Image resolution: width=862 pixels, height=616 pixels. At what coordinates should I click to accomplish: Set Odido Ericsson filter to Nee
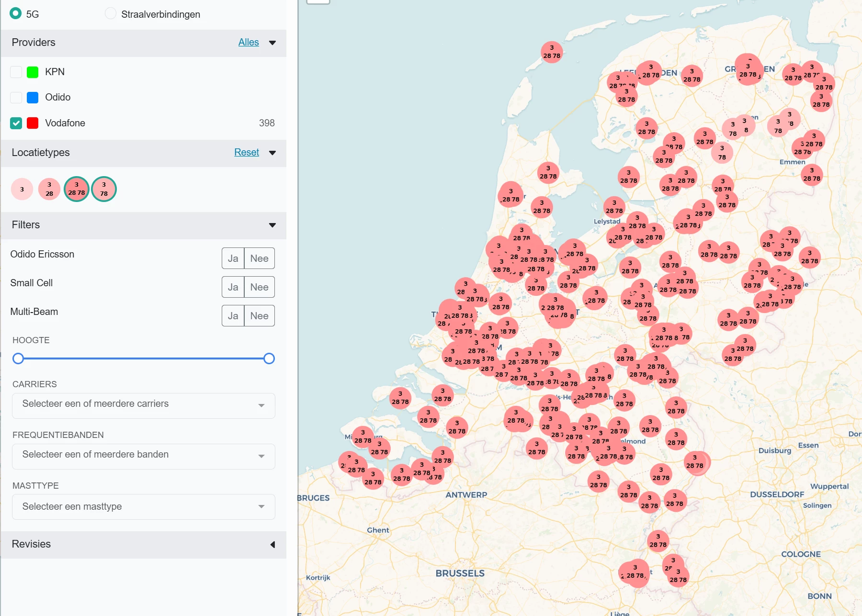point(260,258)
